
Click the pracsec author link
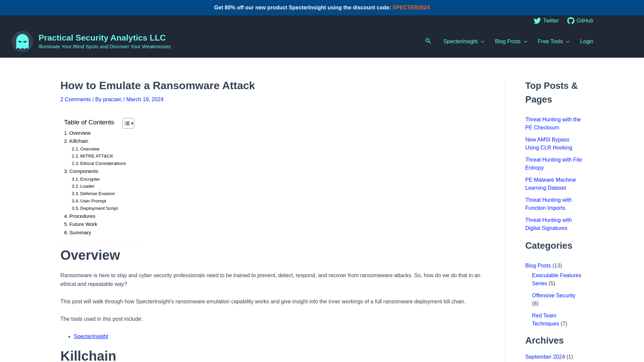coord(112,100)
